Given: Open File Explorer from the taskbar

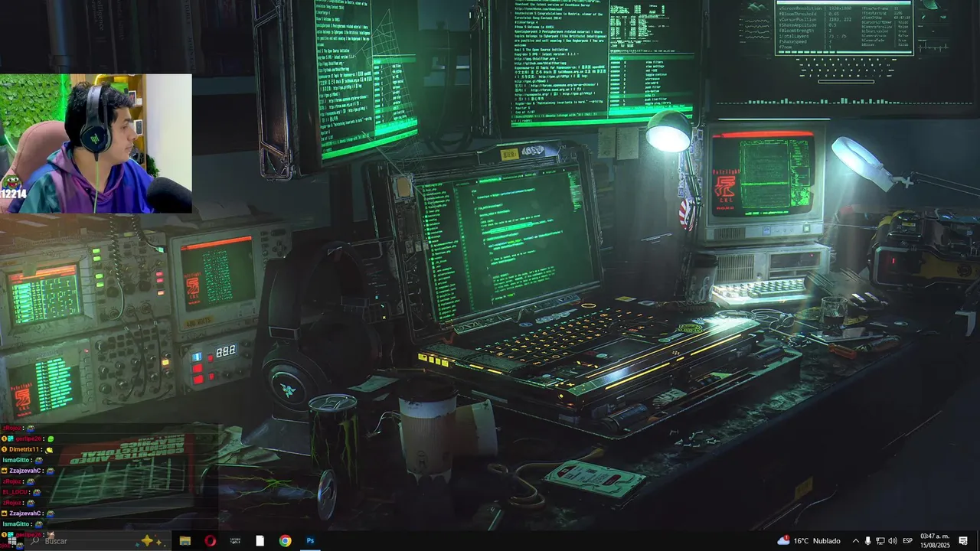Looking at the screenshot, I should coord(185,541).
